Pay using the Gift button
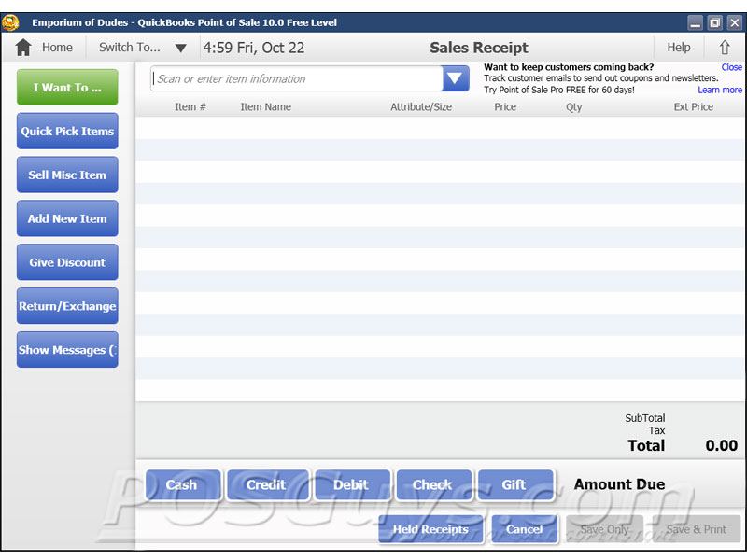 (x=514, y=485)
